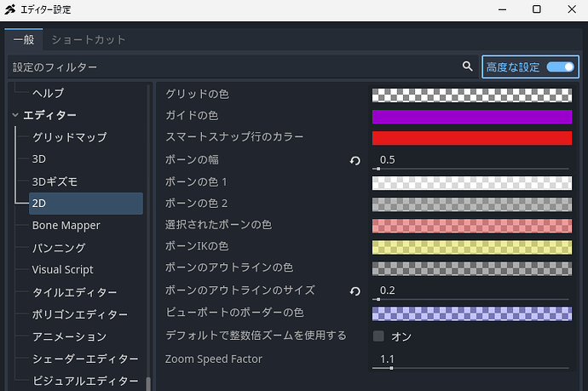Select アニメーション in the settings tree
This screenshot has height=391, width=588.
(x=70, y=336)
